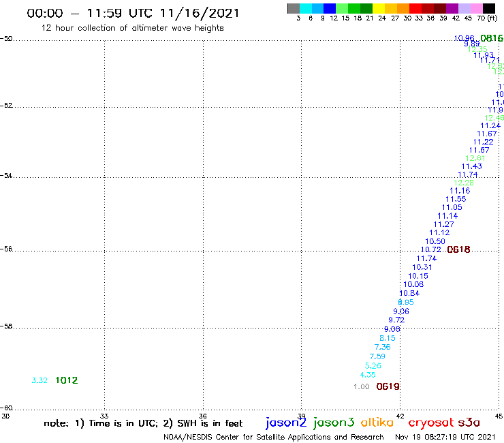Click the 70 (ft) scale label
The image size is (504, 443).
click(487, 18)
